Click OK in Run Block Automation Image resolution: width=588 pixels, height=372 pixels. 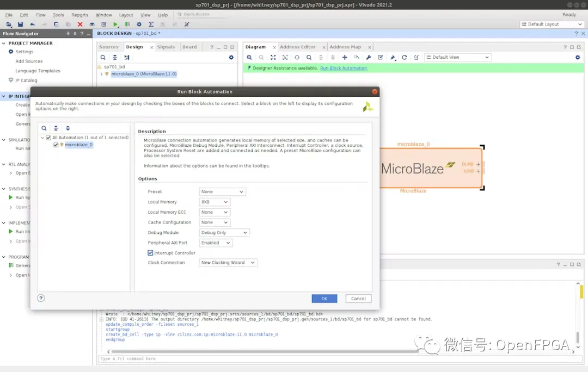tap(324, 299)
